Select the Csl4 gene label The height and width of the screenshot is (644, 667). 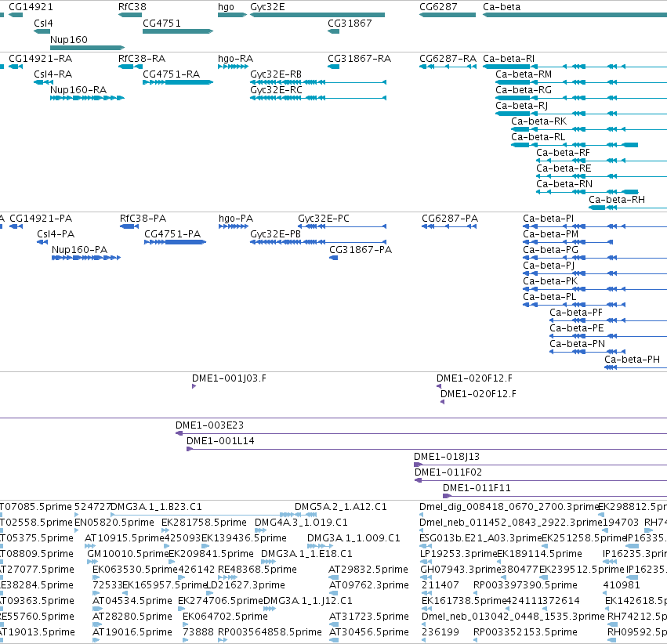pyautogui.click(x=43, y=24)
